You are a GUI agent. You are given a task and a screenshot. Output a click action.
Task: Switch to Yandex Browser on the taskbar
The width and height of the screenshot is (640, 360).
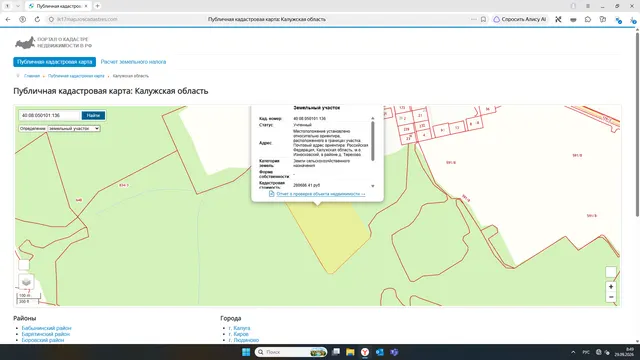pyautogui.click(x=365, y=352)
